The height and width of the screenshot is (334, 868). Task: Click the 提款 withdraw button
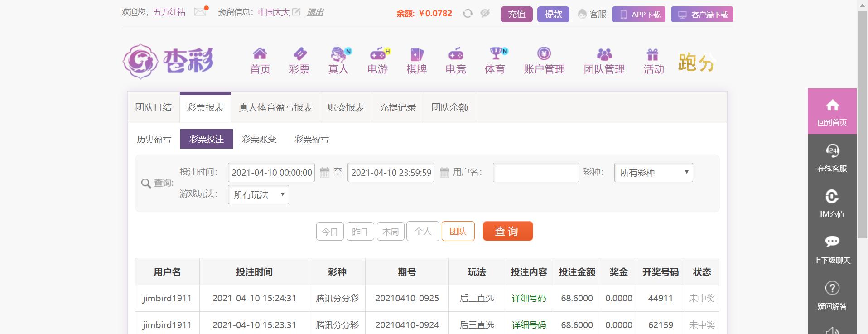pyautogui.click(x=553, y=14)
